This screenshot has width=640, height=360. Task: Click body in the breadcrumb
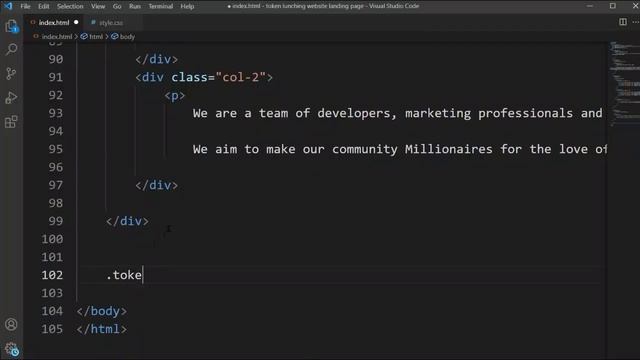[x=127, y=37]
